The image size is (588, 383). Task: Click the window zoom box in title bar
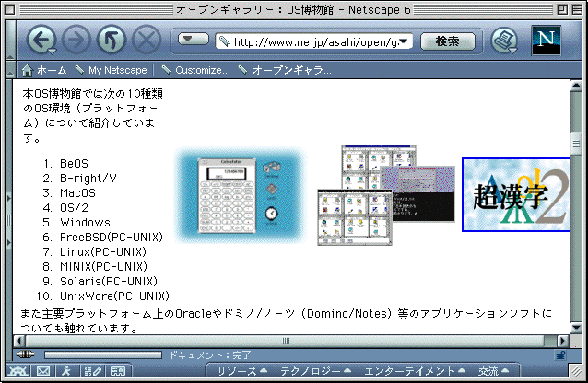pos(562,9)
